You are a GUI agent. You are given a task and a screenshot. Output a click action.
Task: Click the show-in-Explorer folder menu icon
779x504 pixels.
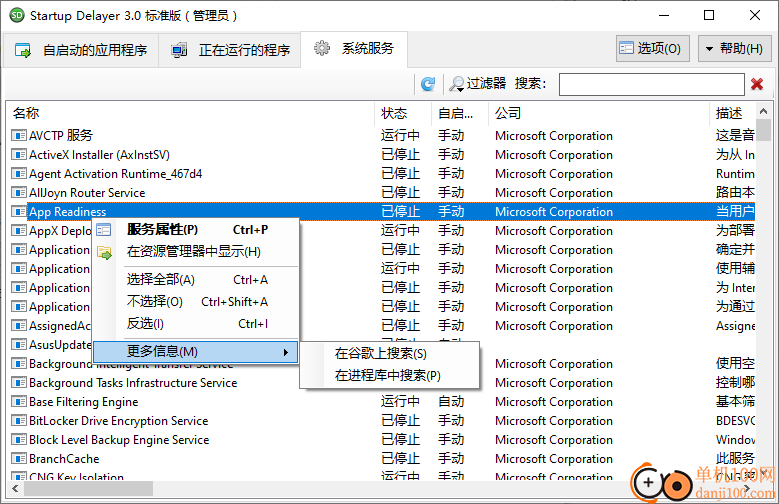[104, 252]
